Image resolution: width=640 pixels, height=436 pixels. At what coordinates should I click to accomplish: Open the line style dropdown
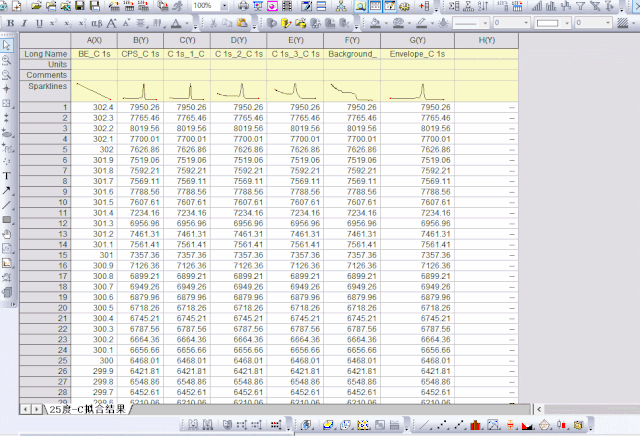coord(485,22)
